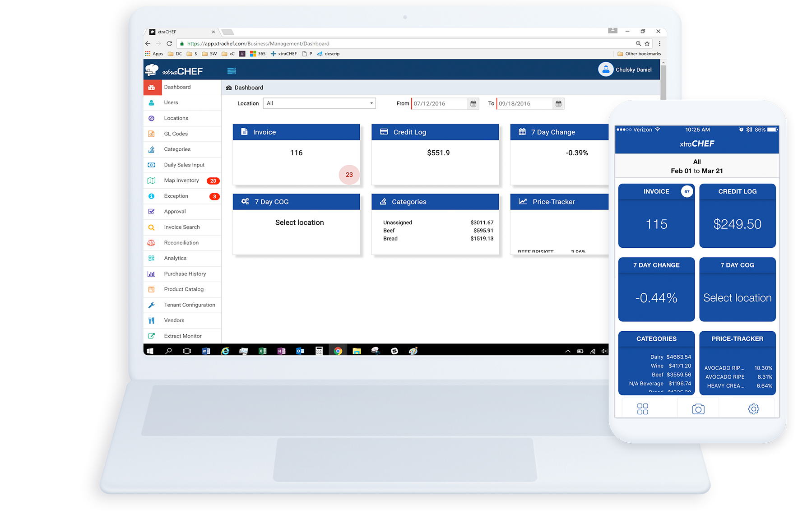The image size is (812, 519).
Task: Open the Invoice card header
Action: coord(297,132)
